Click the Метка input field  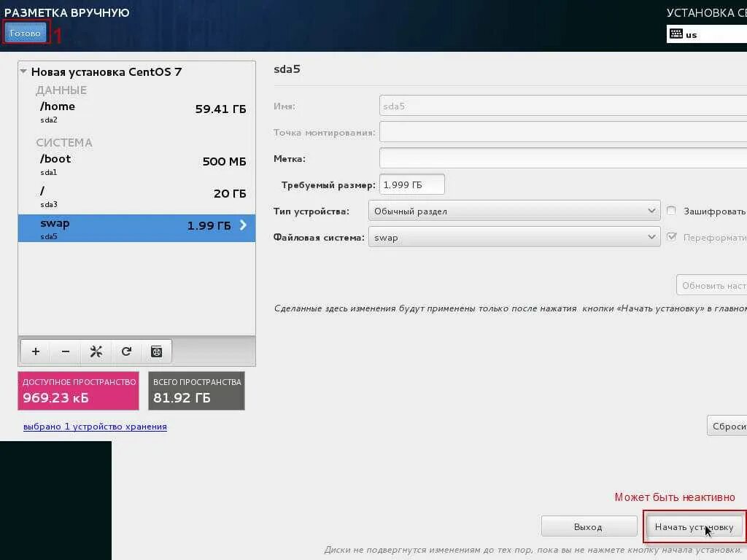[x=563, y=158]
